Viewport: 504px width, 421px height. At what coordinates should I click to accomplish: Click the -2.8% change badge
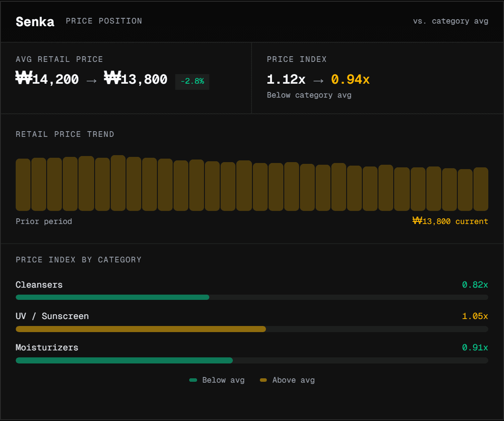[x=192, y=81]
